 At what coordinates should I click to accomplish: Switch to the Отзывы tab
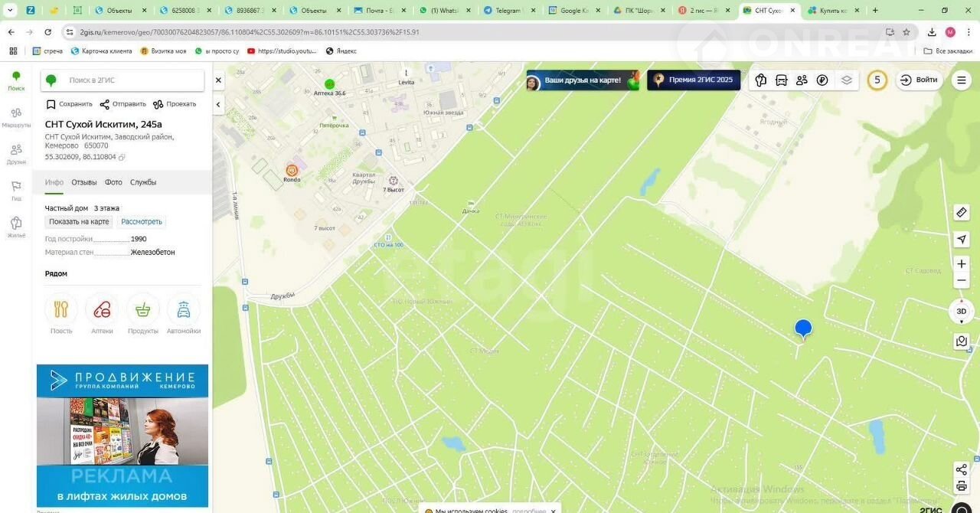(x=84, y=182)
